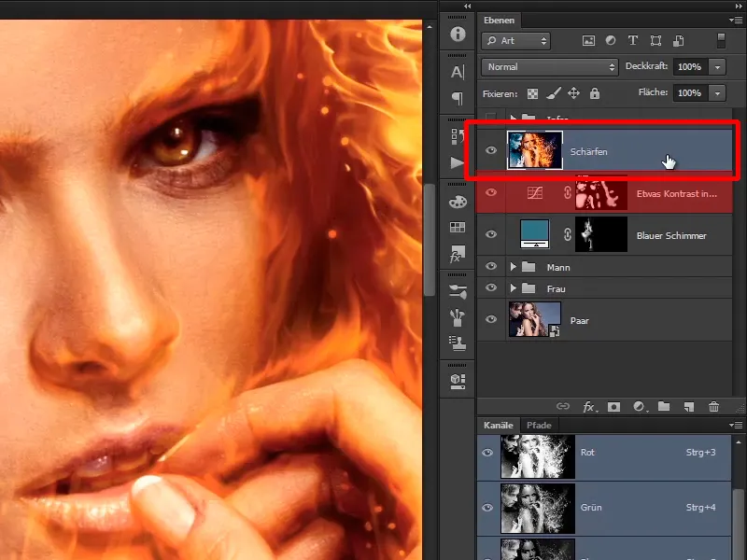The image size is (747, 560).
Task: Click the Paar layer thumbnail
Action: click(534, 319)
